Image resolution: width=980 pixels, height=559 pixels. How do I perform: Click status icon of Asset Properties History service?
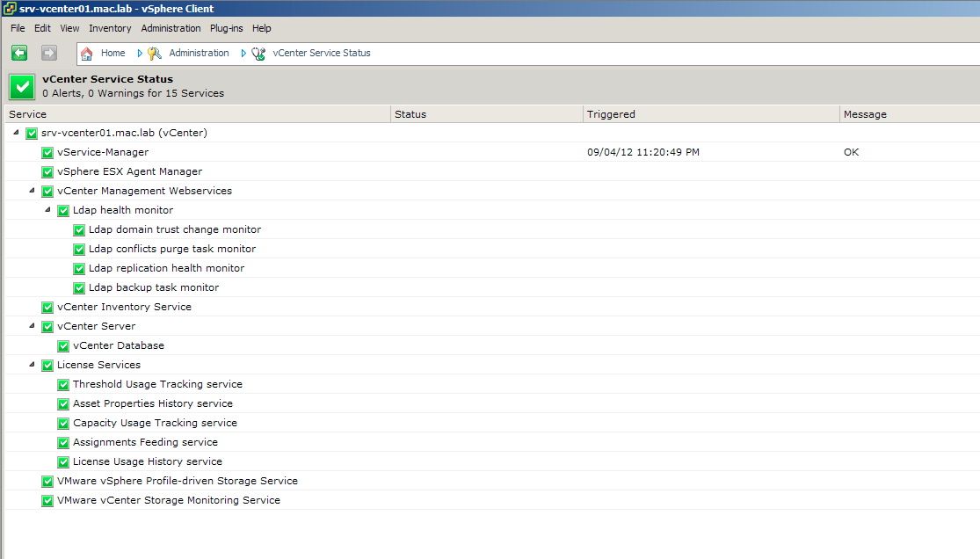pos(63,404)
